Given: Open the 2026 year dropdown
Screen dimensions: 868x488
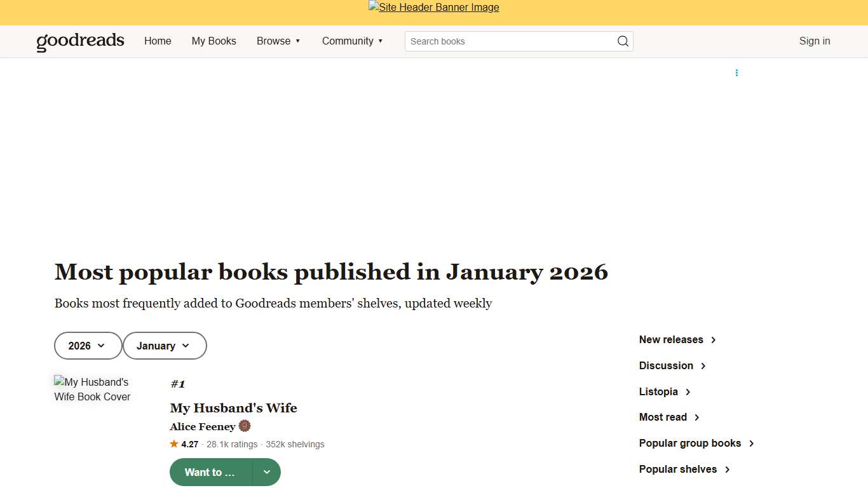Looking at the screenshot, I should tap(88, 346).
